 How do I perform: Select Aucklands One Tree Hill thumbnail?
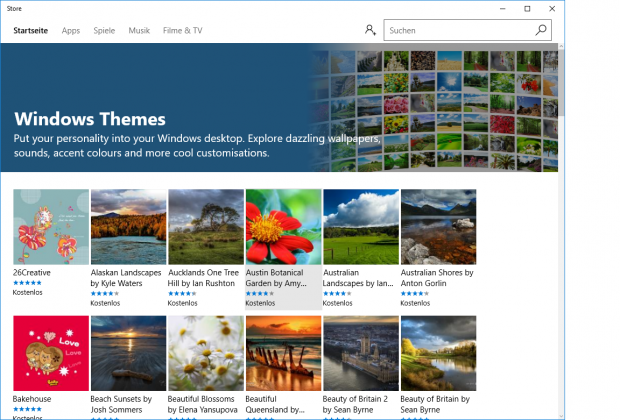(206, 227)
